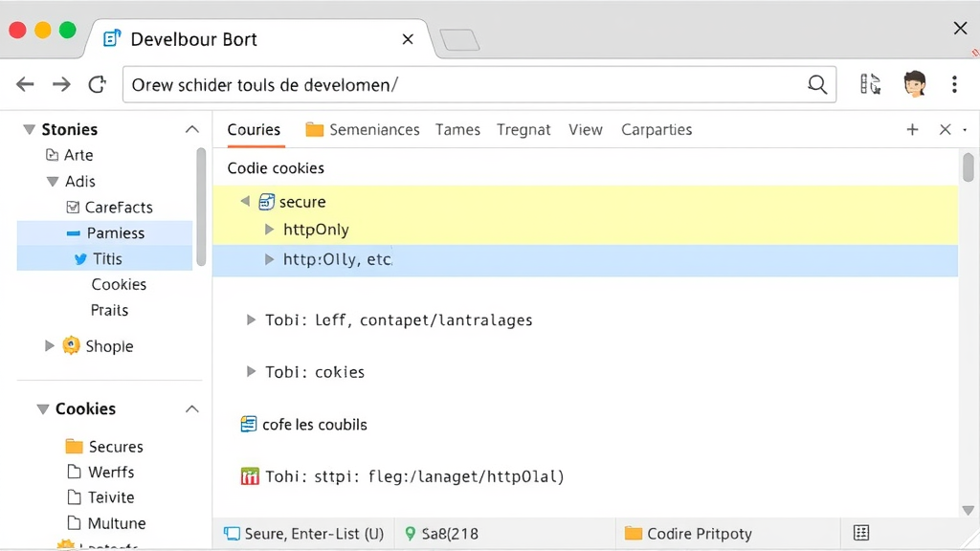980x551 pixels.
Task: Reload the page with the refresh button
Action: tap(97, 84)
